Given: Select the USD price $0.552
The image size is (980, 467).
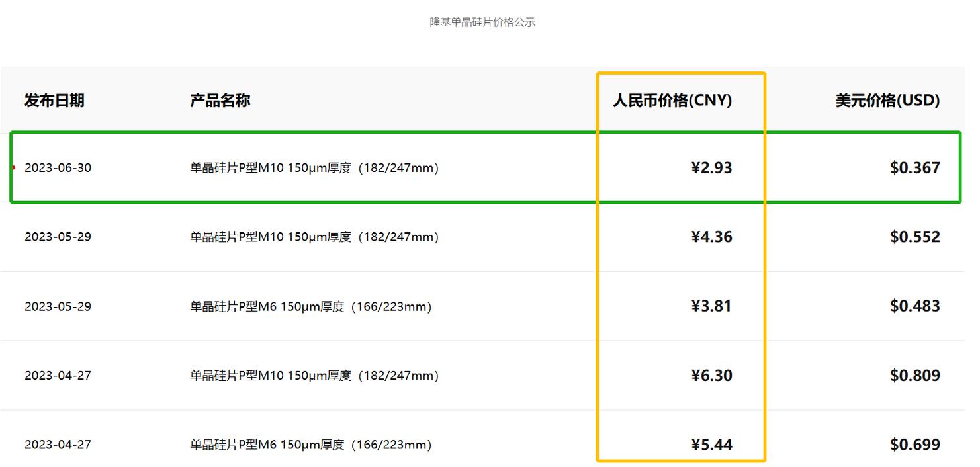Looking at the screenshot, I should point(915,237).
